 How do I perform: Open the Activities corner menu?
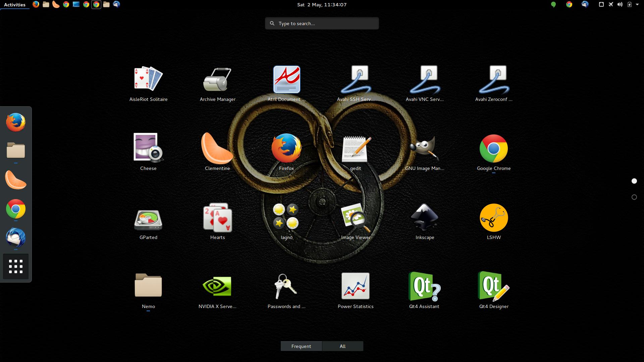(x=14, y=4)
